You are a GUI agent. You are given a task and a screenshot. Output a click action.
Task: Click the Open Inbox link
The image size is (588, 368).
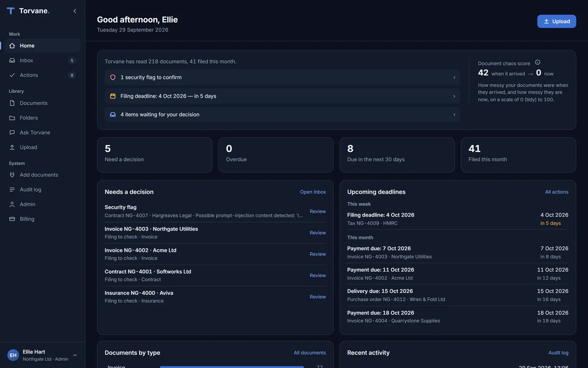click(x=313, y=192)
